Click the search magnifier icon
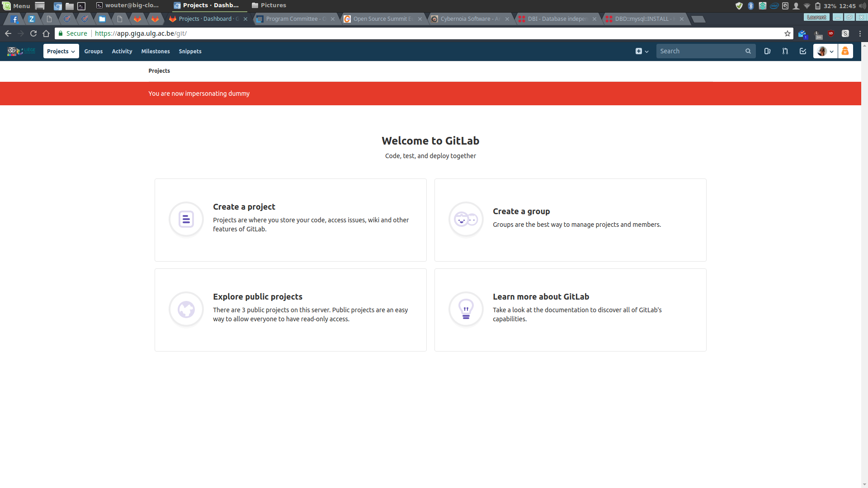This screenshot has height=488, width=868. tap(748, 51)
